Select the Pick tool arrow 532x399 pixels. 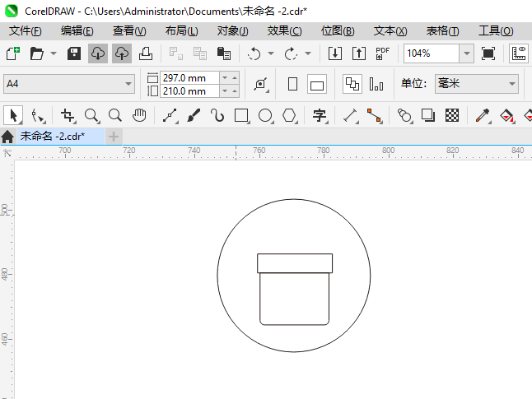click(x=13, y=115)
